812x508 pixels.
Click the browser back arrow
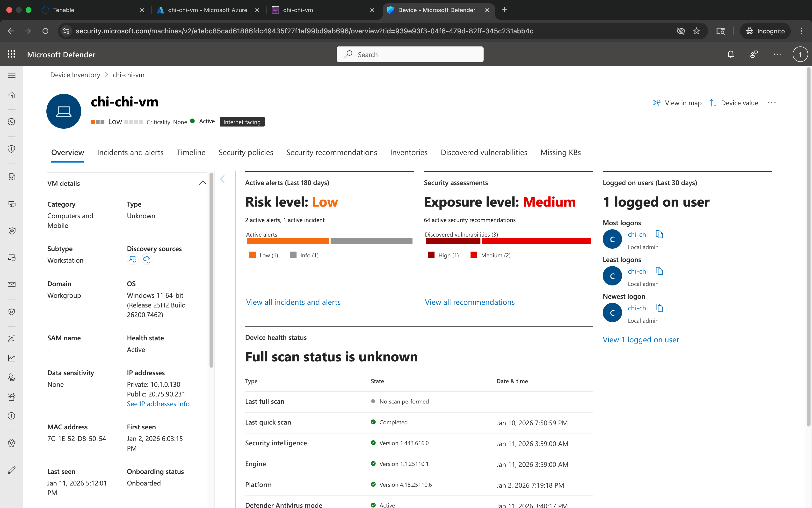(x=11, y=31)
